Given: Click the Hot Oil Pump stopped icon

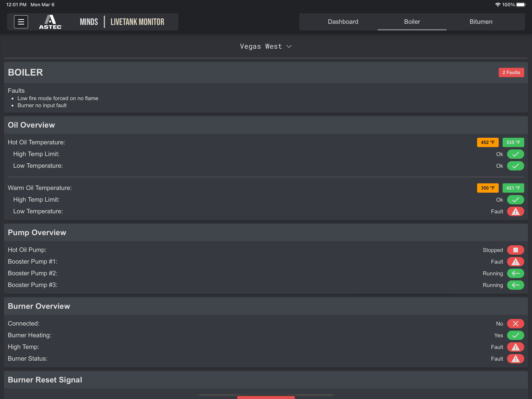Looking at the screenshot, I should click(x=515, y=250).
